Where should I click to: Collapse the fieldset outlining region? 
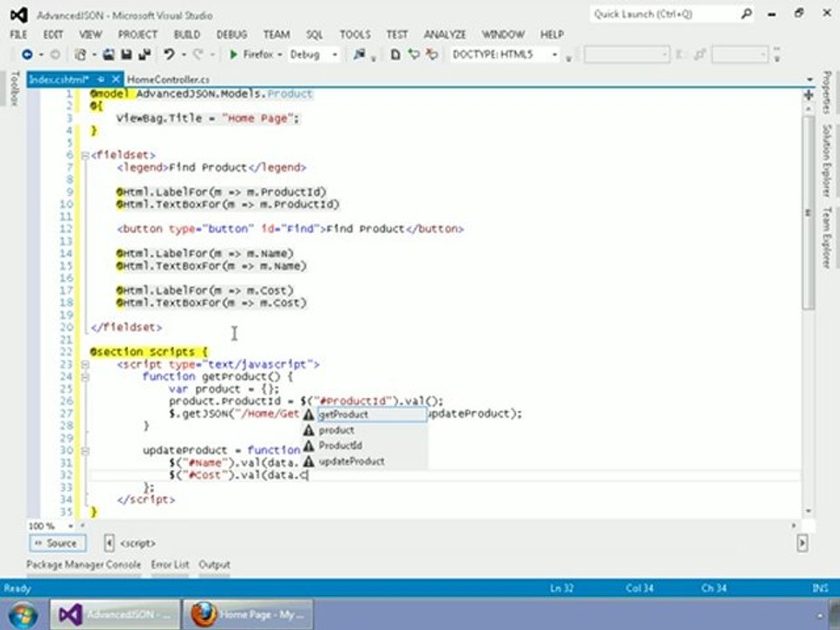click(x=85, y=156)
